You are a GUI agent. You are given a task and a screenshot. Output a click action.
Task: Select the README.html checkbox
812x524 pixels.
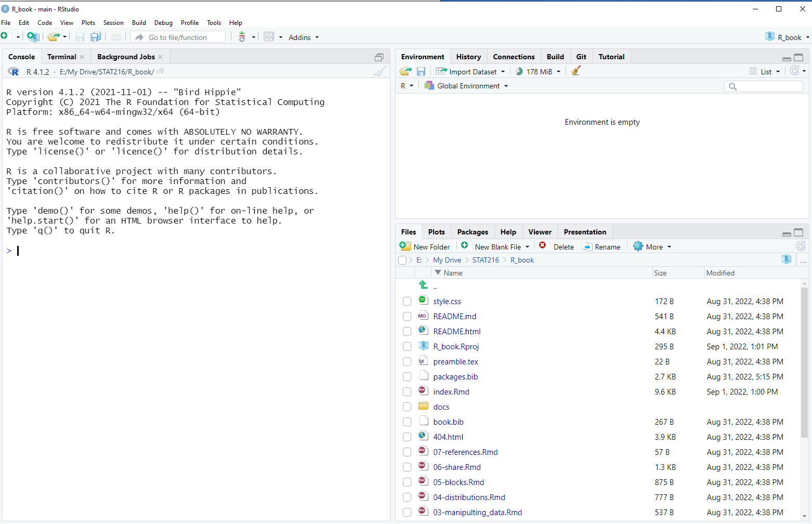click(x=407, y=332)
